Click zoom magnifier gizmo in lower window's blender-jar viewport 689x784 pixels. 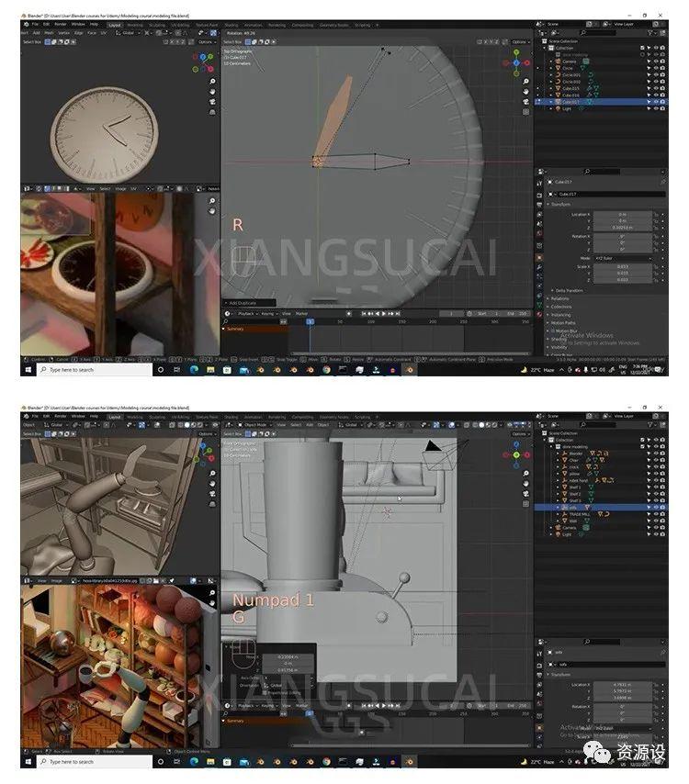tap(525, 473)
